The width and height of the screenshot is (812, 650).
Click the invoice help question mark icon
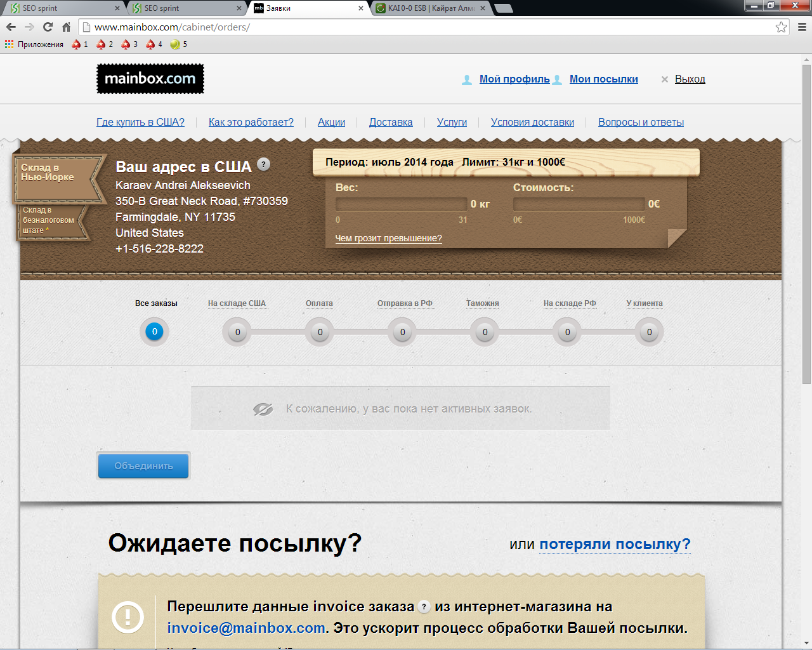point(424,607)
